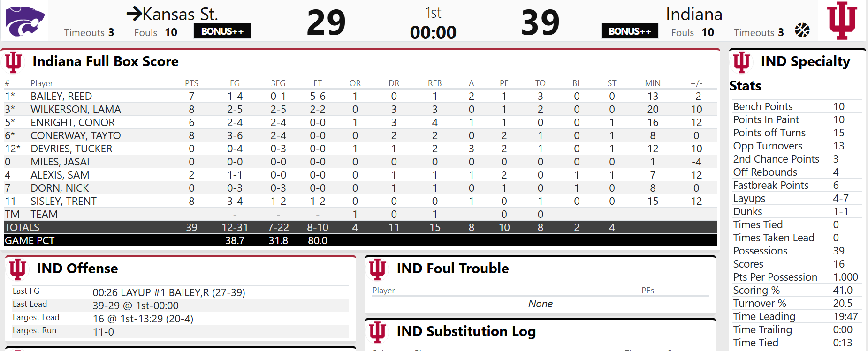Click Kansas St. BONUS++ indicator
Image resolution: width=868 pixels, height=351 pixels.
pyautogui.click(x=222, y=31)
